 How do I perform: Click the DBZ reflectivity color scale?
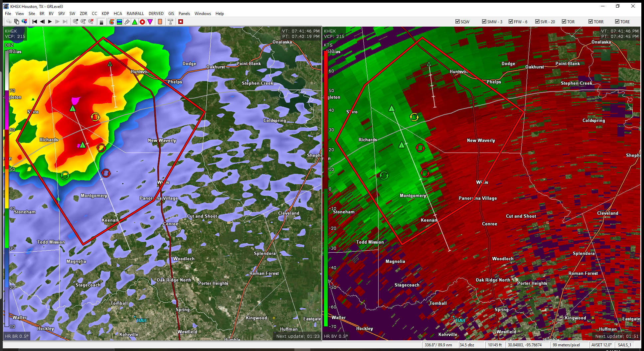7,188
